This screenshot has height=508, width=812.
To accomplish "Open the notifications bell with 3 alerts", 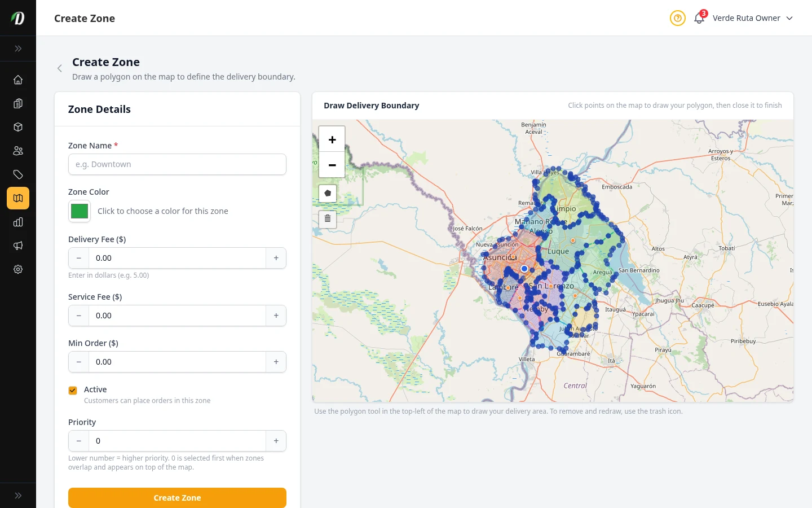I will click(x=699, y=18).
